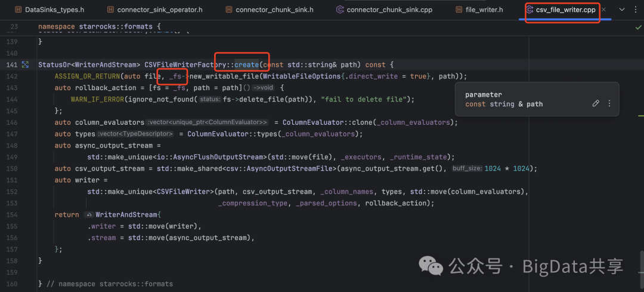Close the csv_file_writer.cpp tab
644x292 pixels.
(x=603, y=10)
